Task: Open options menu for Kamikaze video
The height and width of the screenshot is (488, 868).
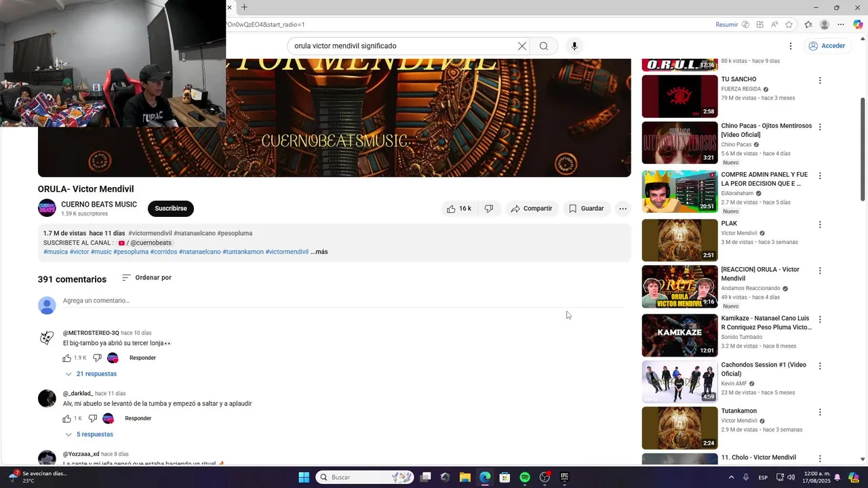Action: (x=820, y=319)
